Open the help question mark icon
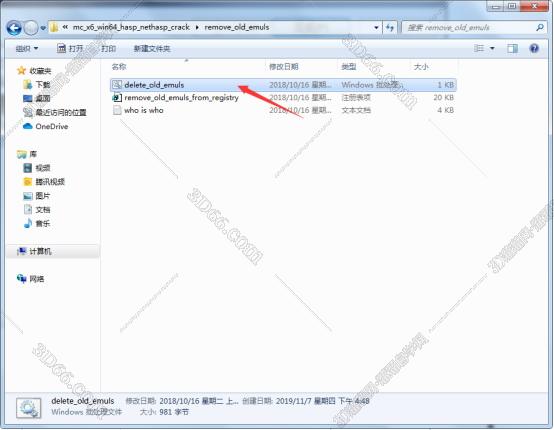 pos(534,48)
